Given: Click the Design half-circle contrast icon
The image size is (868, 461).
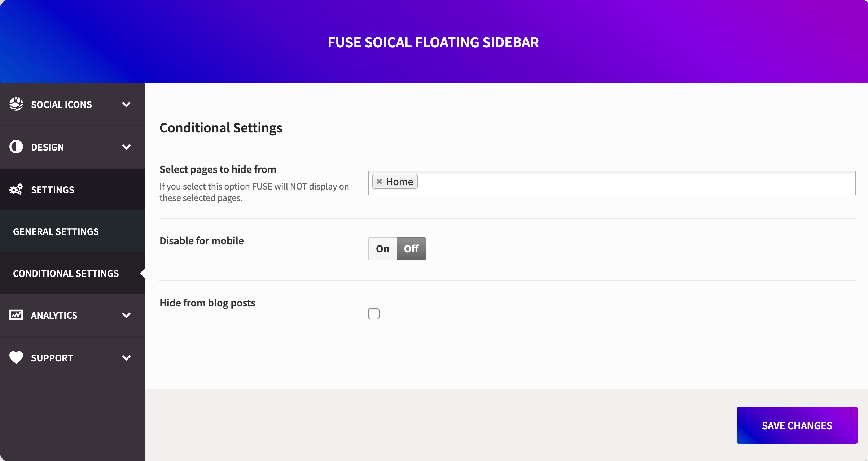Looking at the screenshot, I should click(16, 147).
